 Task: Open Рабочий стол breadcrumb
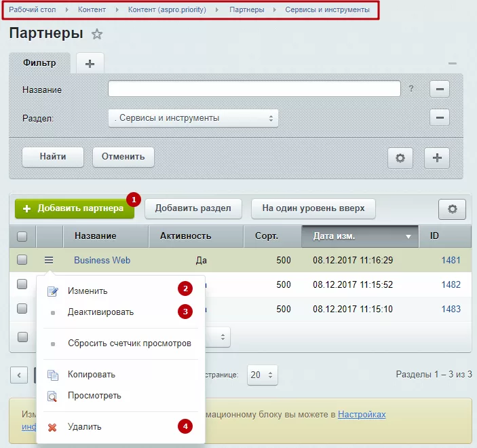point(33,10)
